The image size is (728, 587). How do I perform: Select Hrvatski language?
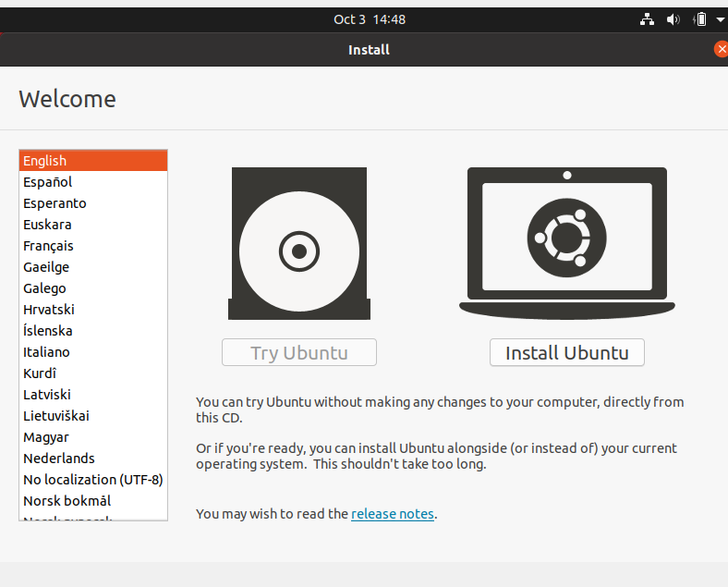coord(93,310)
